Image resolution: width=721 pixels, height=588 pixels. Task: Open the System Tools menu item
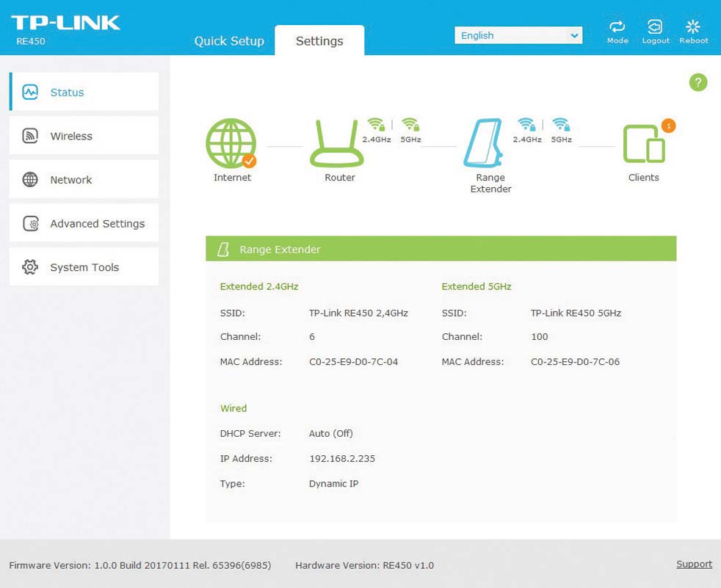coord(84,266)
